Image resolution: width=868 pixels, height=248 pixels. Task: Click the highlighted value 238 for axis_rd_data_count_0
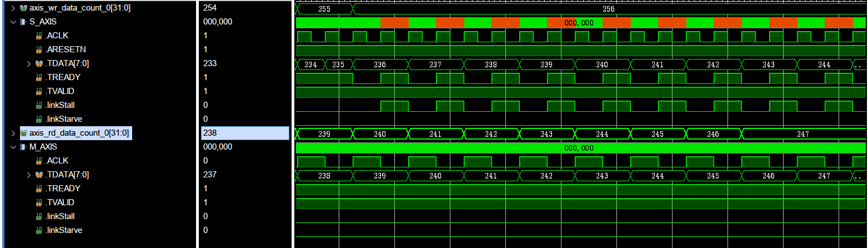coord(244,133)
